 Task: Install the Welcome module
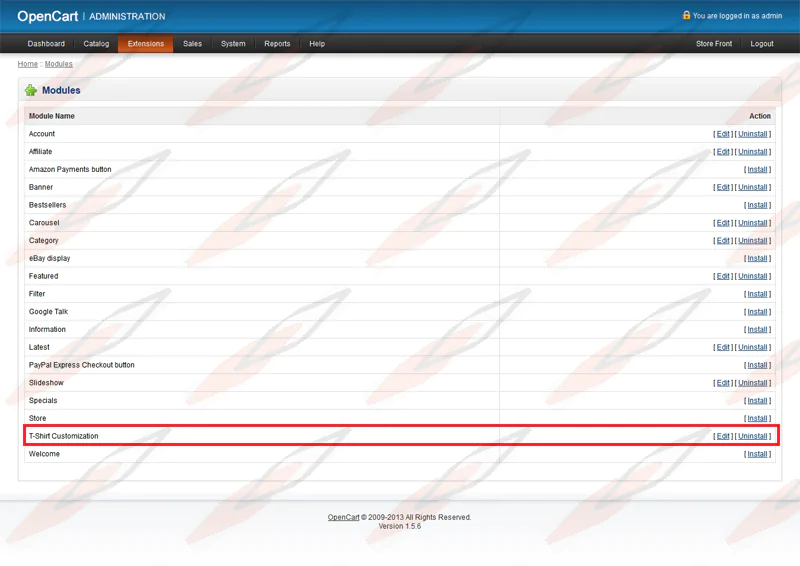pyautogui.click(x=757, y=454)
